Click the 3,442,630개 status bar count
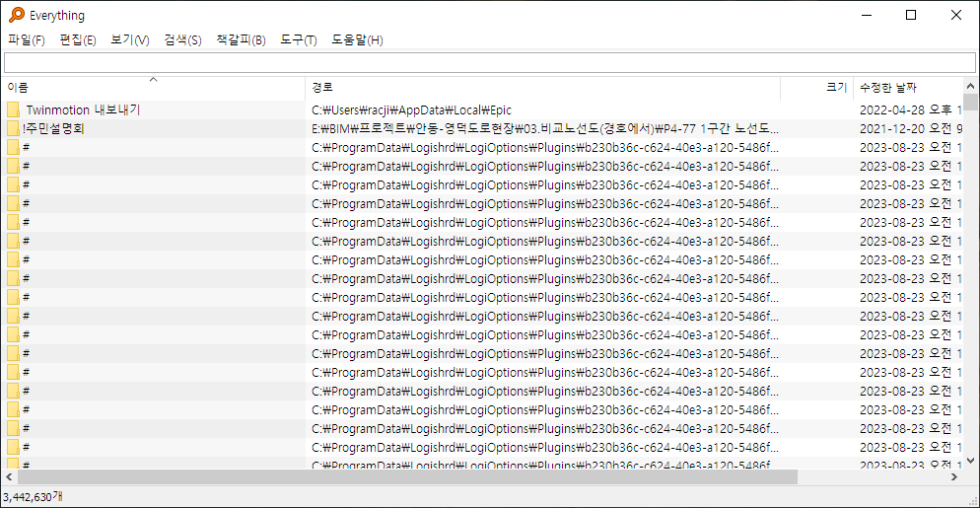980x508 pixels. click(x=33, y=497)
